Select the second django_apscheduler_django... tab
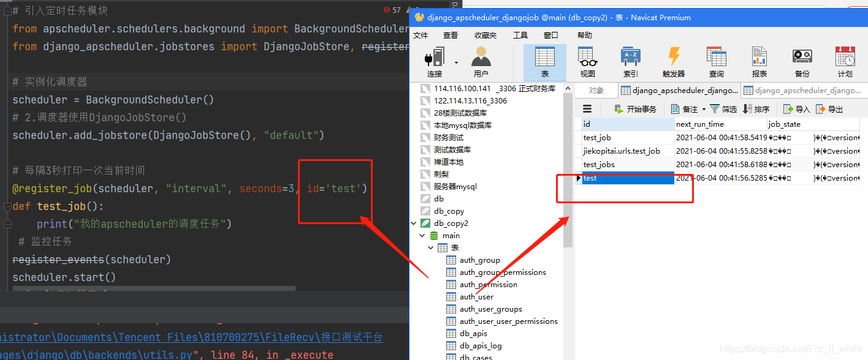Screen dimensions: 868x360 coord(804,91)
